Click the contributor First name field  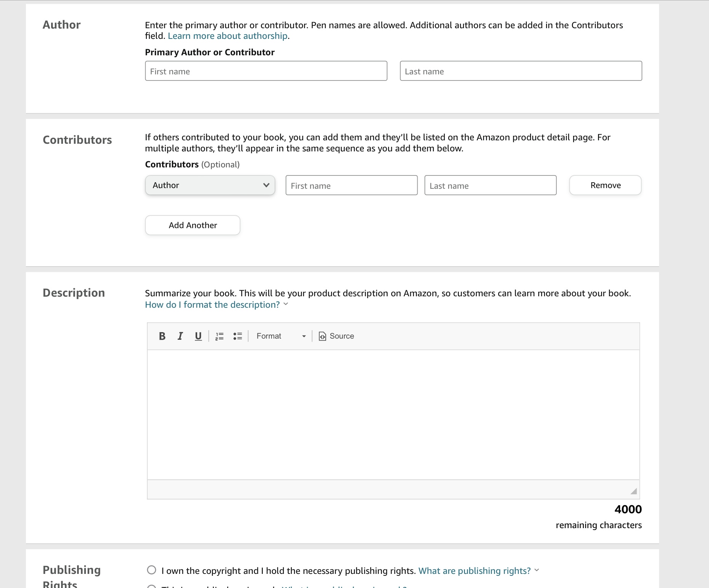(x=351, y=186)
